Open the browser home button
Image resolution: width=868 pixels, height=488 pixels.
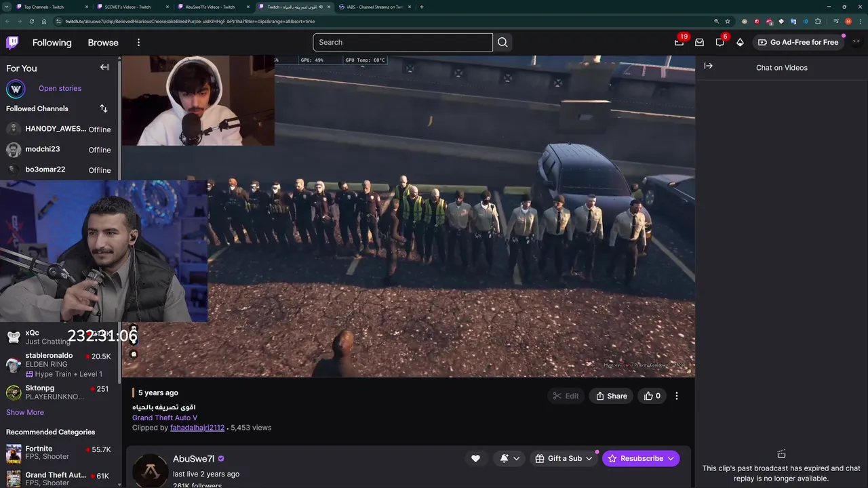tap(43, 21)
